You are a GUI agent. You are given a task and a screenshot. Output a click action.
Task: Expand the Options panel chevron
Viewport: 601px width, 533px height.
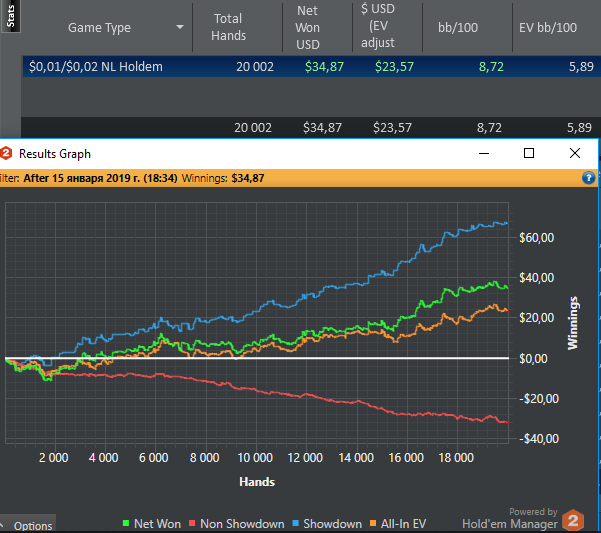(2, 525)
